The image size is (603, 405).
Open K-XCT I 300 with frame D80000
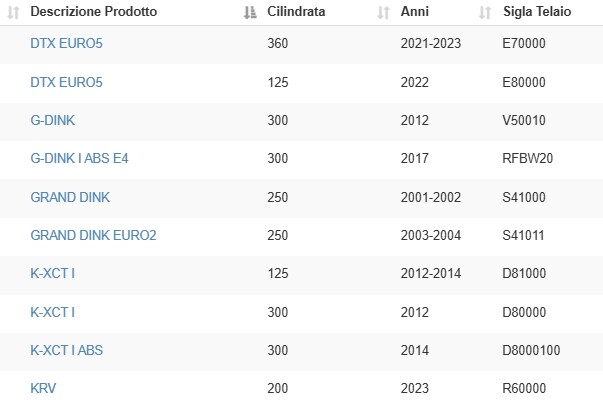[53, 312]
